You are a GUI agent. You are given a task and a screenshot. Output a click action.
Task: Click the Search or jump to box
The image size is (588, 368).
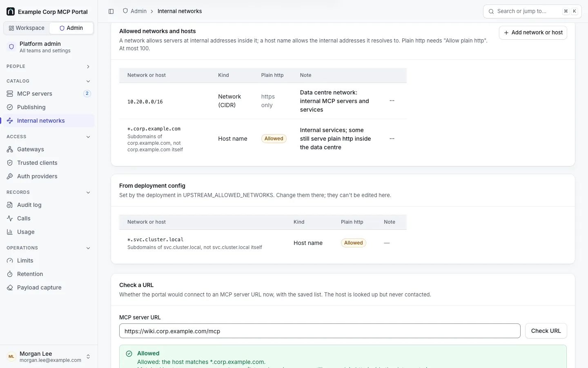[532, 11]
